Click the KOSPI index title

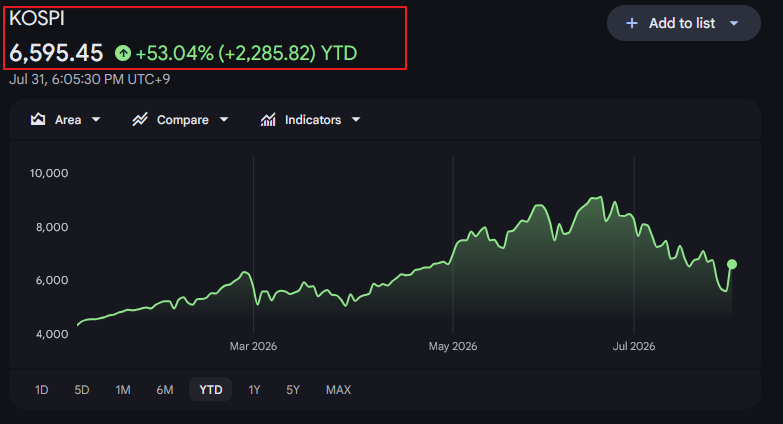37,18
